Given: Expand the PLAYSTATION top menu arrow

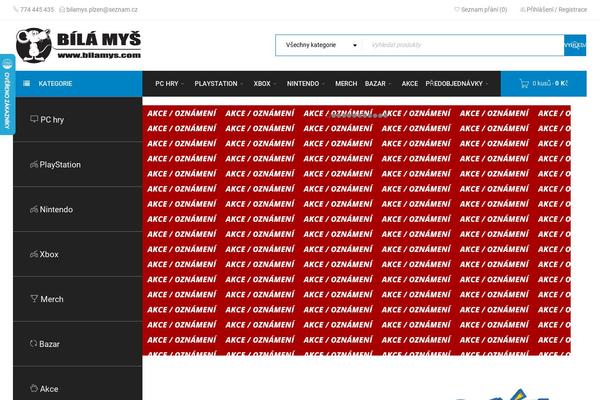Looking at the screenshot, I should 241,84.
